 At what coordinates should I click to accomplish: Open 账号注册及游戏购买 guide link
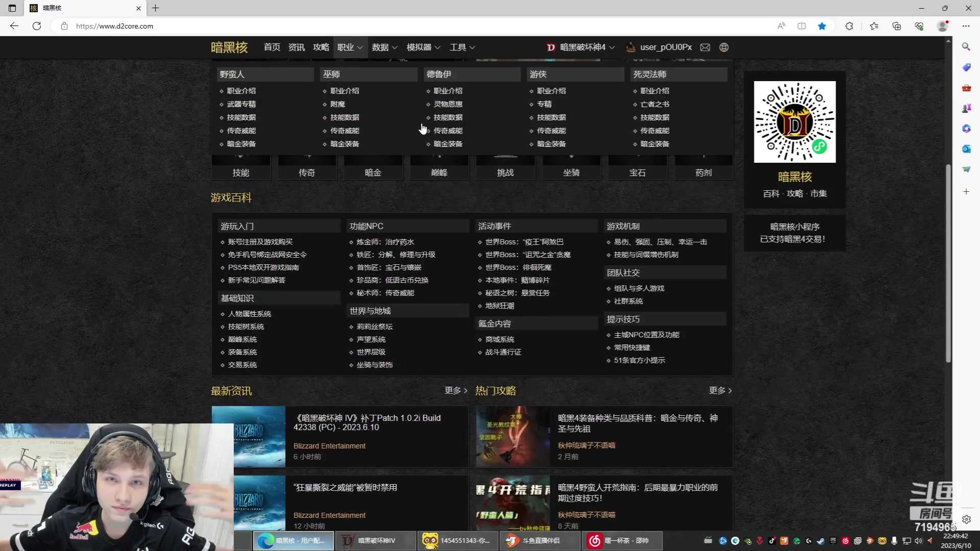260,242
